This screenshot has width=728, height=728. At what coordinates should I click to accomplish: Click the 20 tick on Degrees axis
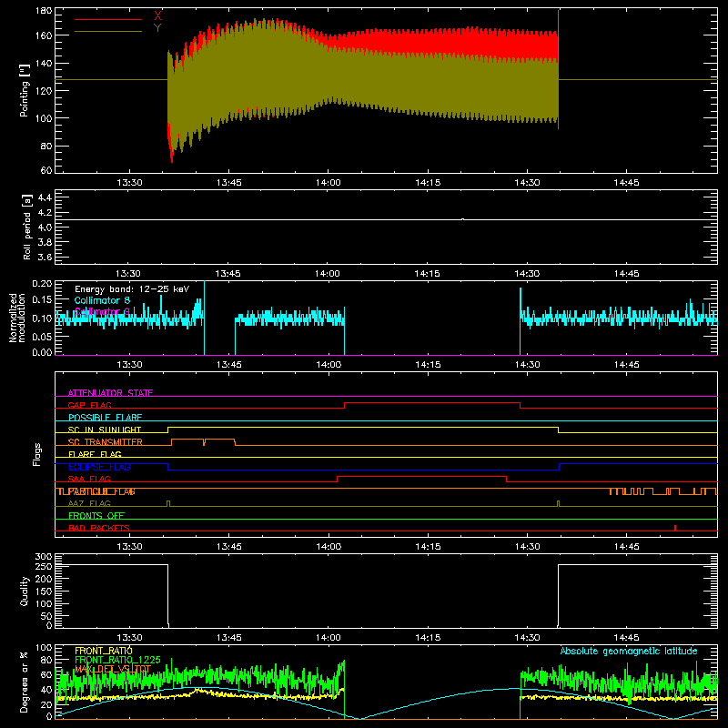coord(46,703)
